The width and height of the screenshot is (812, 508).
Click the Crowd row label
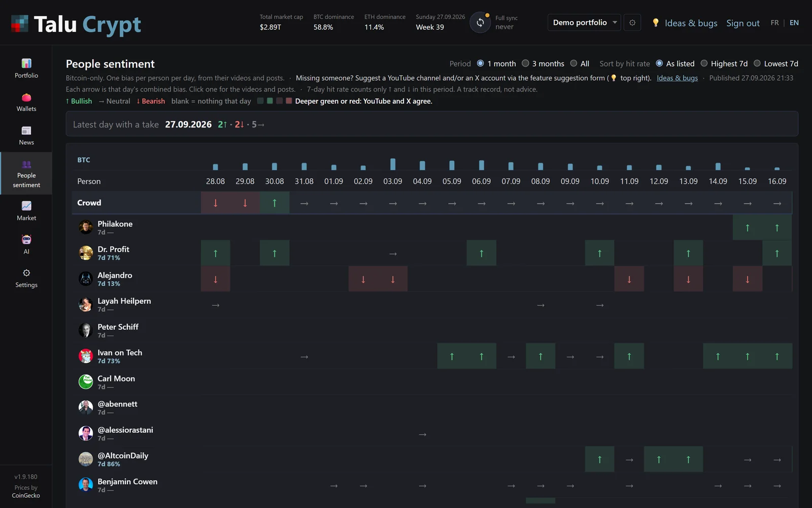point(89,203)
